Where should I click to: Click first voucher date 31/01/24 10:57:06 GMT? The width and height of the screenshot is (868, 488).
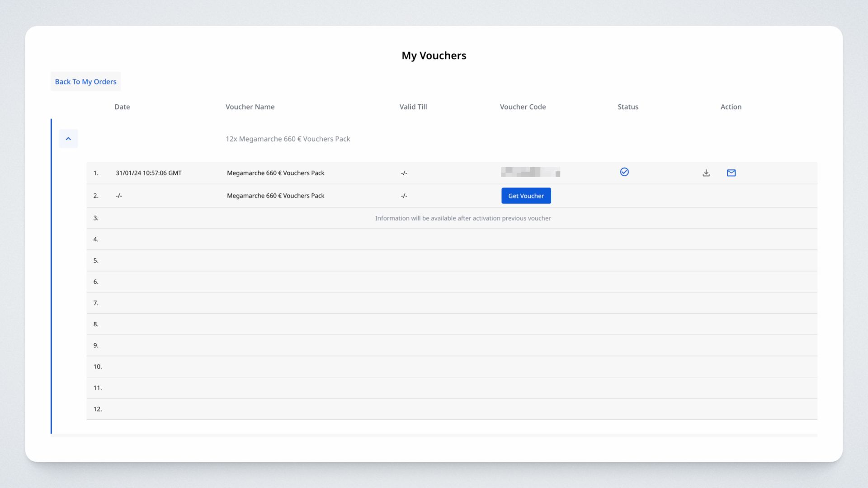(148, 173)
